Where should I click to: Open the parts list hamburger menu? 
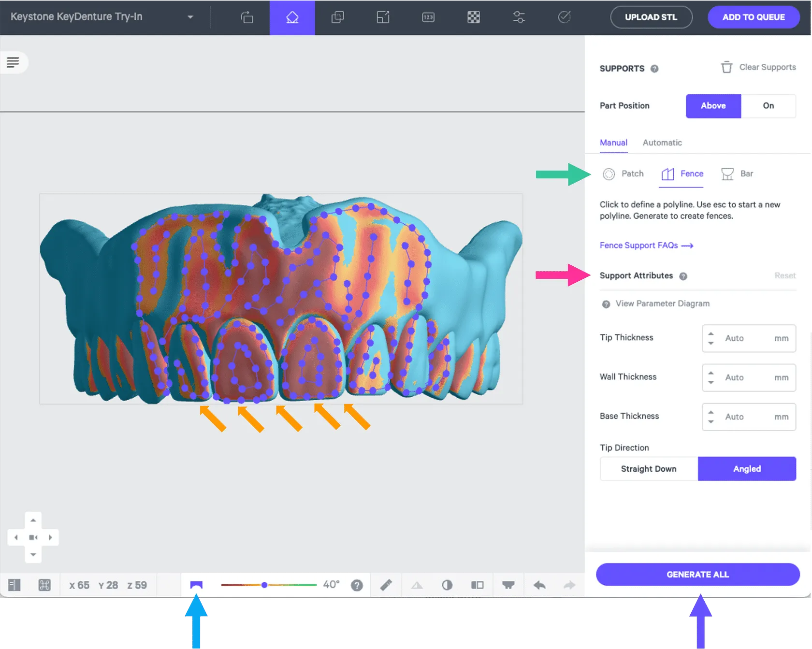13,62
